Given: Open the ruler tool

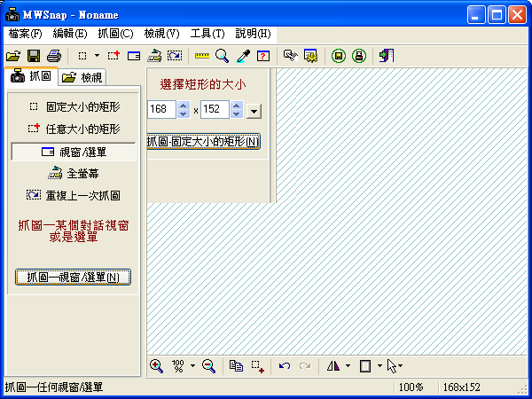Looking at the screenshot, I should coord(202,56).
